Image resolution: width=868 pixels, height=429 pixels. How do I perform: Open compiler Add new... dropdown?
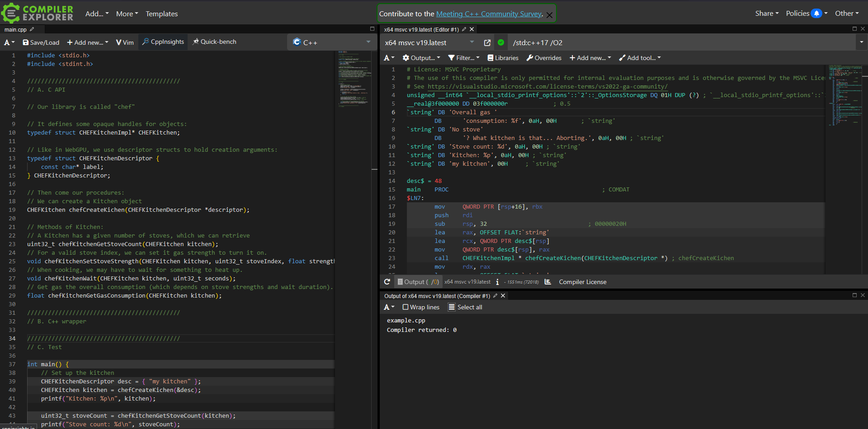coord(590,58)
